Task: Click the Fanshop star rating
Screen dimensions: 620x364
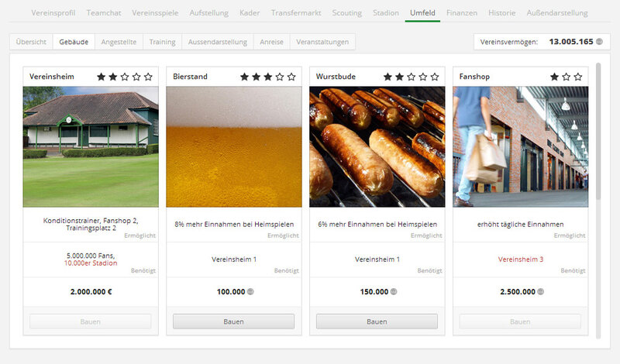Action: click(568, 77)
